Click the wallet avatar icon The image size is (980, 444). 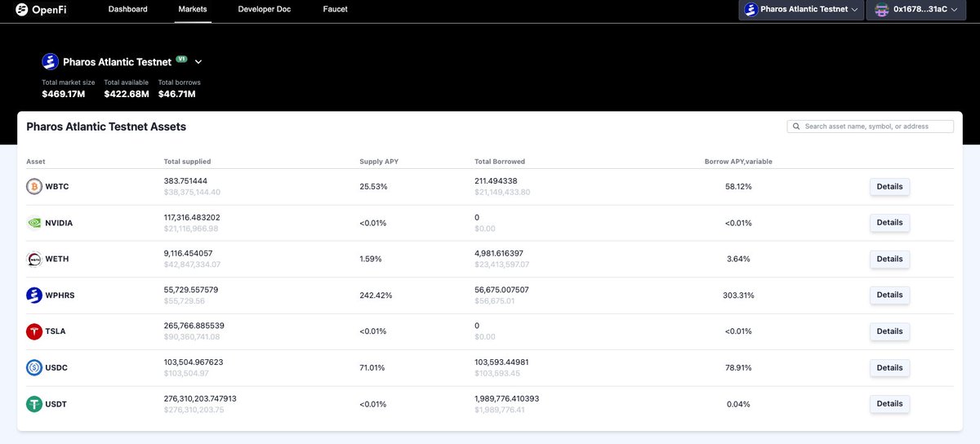coord(881,10)
